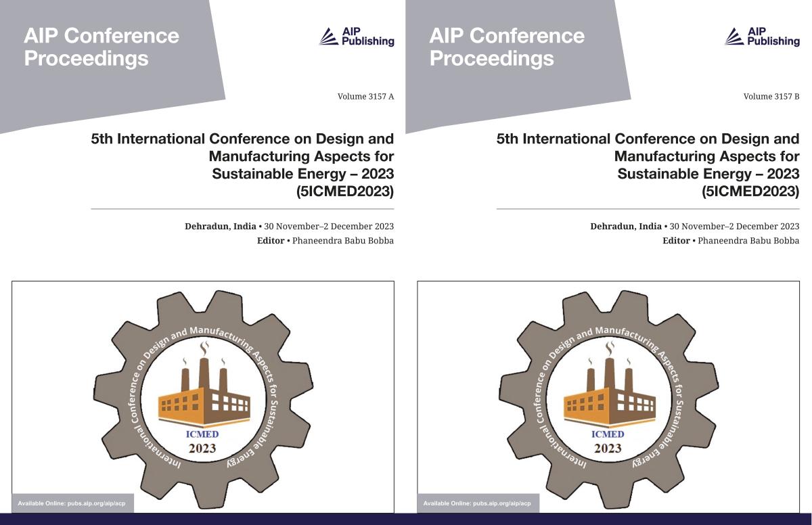
Task: Click the ICMED 2023 gear logo on Volume B
Action: coord(608,399)
